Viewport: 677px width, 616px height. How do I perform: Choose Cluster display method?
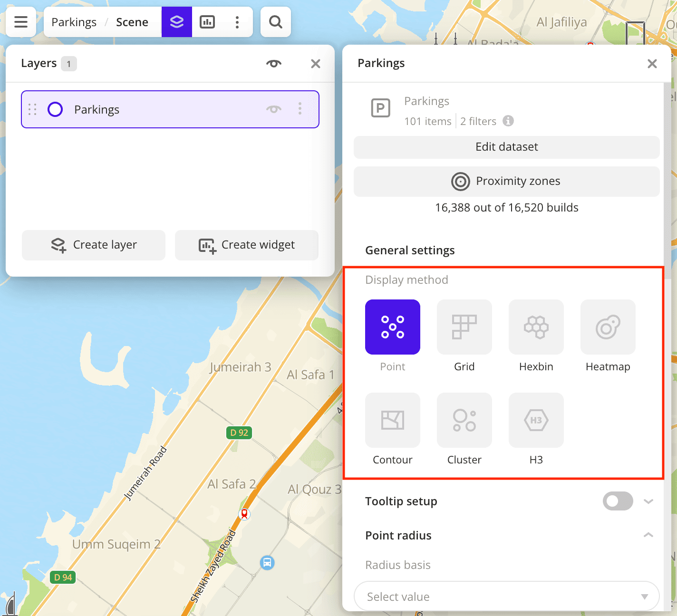464,420
